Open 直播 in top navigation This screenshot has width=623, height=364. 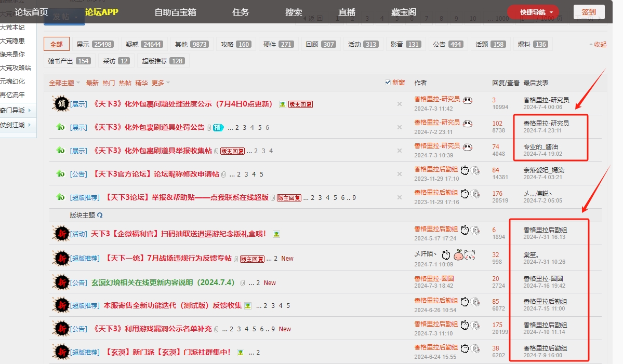click(347, 12)
